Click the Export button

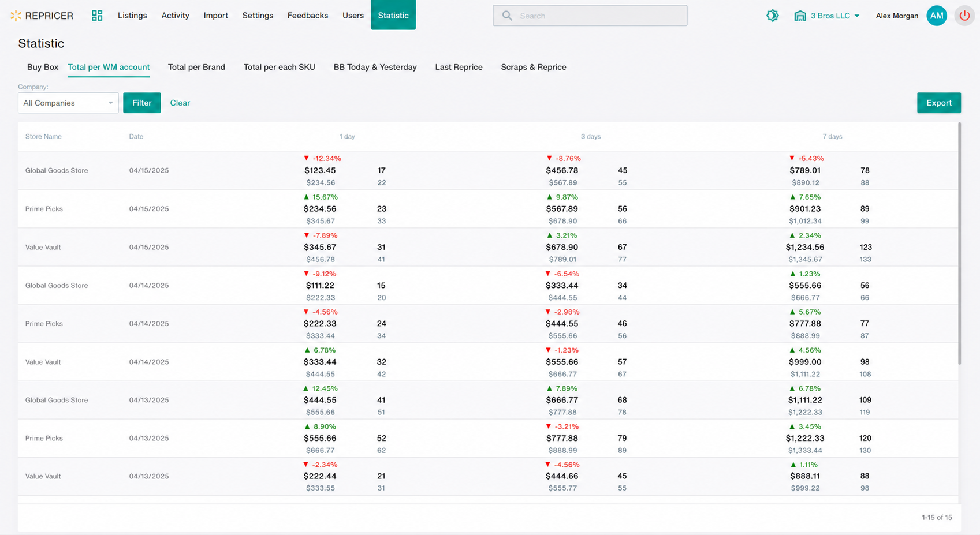click(x=939, y=103)
